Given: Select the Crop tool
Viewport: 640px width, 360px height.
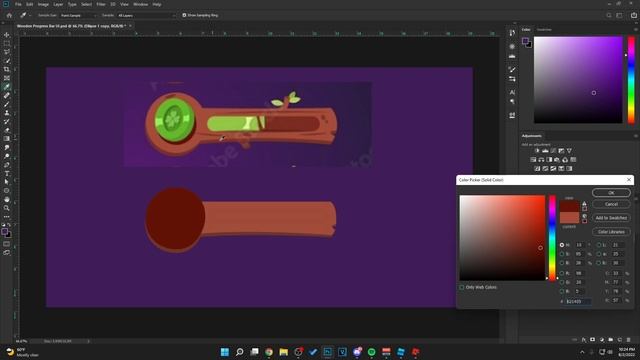Looking at the screenshot, I should (7, 69).
